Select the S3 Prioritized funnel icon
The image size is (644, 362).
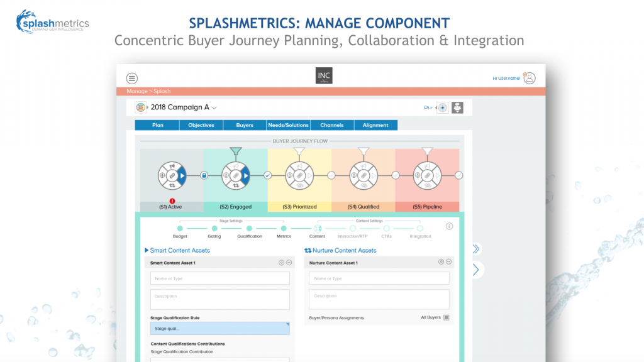[x=299, y=151]
